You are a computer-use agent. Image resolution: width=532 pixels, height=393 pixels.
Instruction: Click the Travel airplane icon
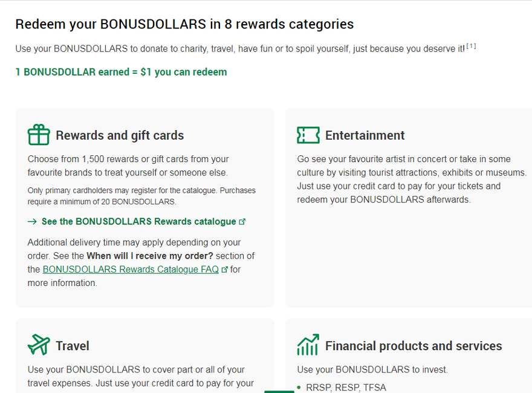[39, 345]
